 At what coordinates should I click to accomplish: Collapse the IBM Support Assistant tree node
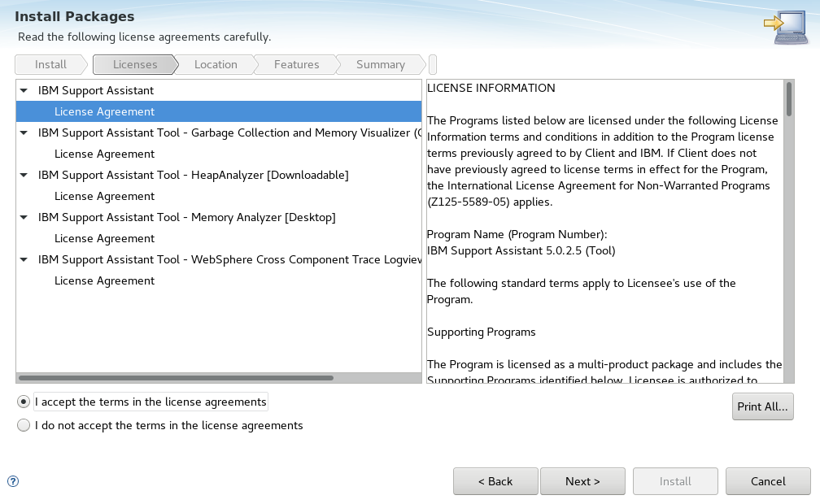coord(24,90)
